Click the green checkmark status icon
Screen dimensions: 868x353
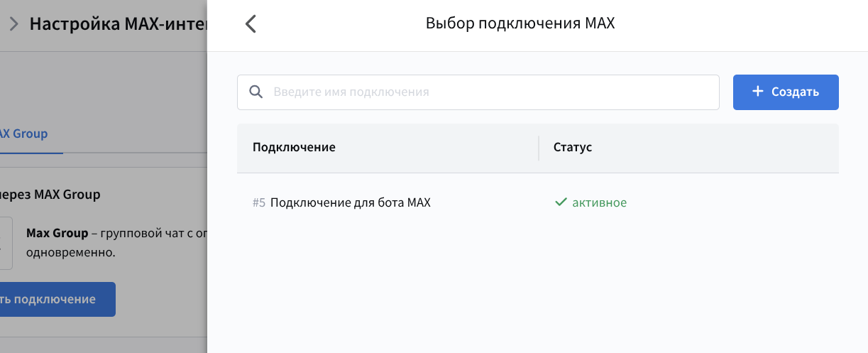(560, 202)
